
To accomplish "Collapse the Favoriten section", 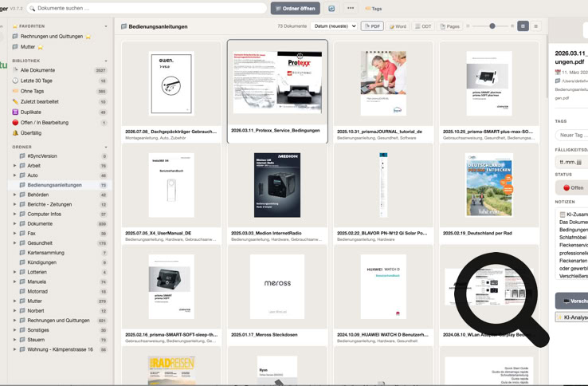I will pyautogui.click(x=106, y=26).
